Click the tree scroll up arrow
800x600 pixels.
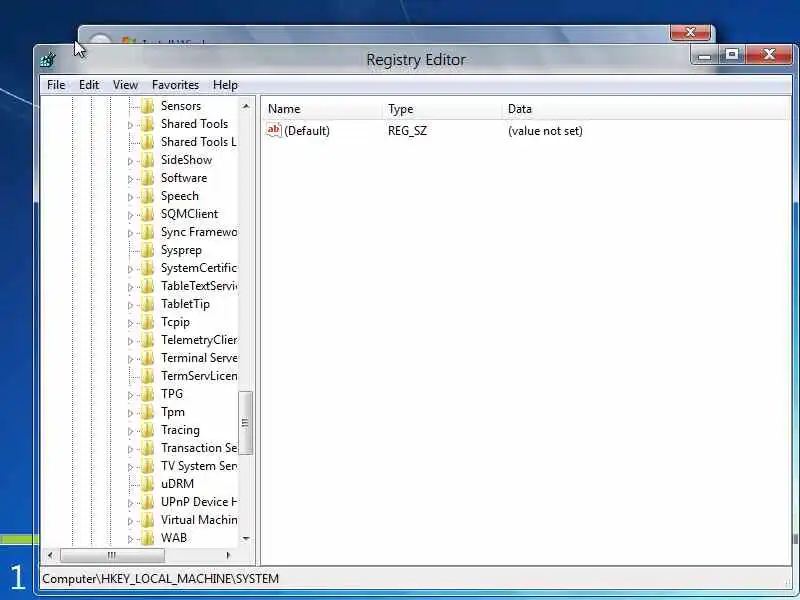[x=245, y=106]
